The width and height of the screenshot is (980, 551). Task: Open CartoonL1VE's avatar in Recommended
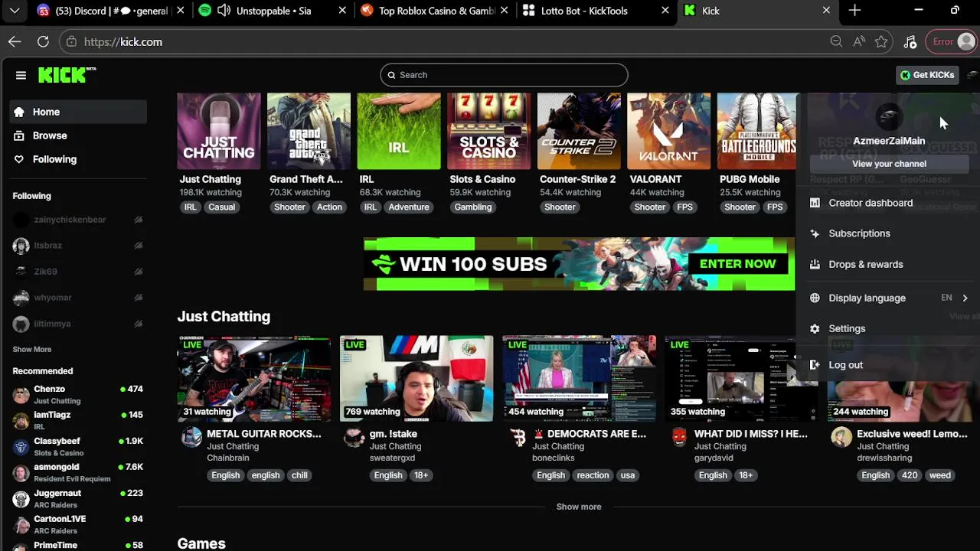[21, 525]
